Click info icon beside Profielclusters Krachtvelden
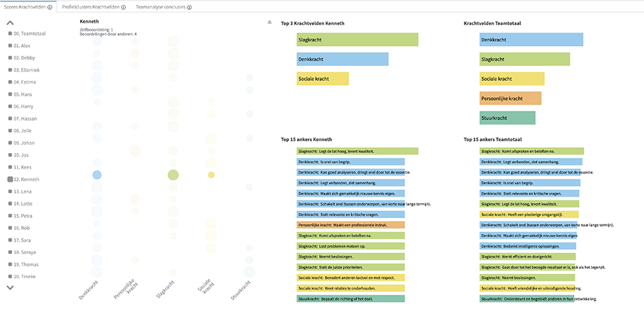 point(124,7)
